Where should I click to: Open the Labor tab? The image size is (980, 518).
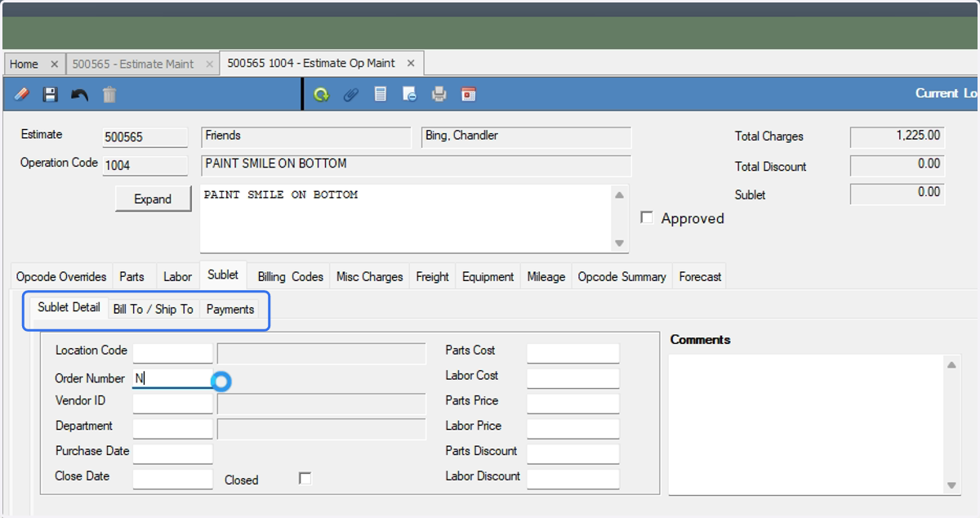click(177, 277)
